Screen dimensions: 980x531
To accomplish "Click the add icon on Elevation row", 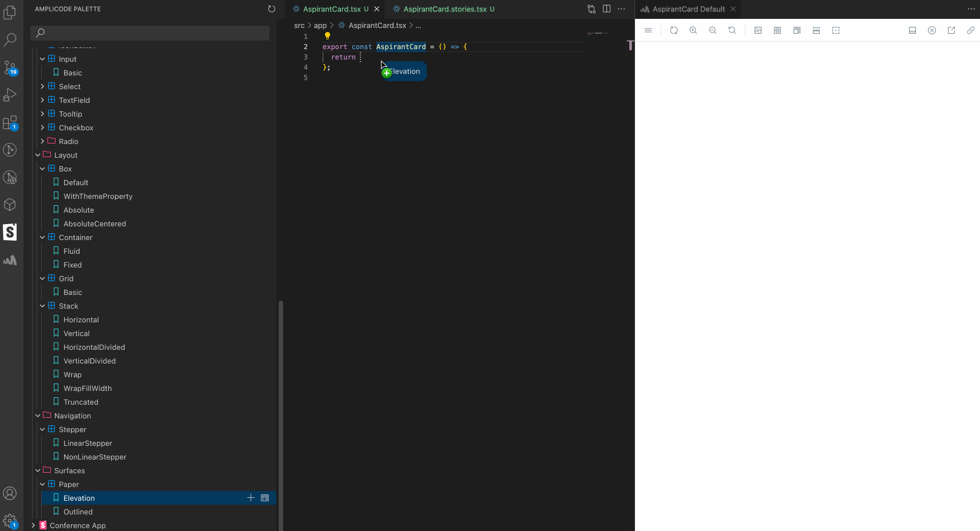I will pyautogui.click(x=251, y=498).
